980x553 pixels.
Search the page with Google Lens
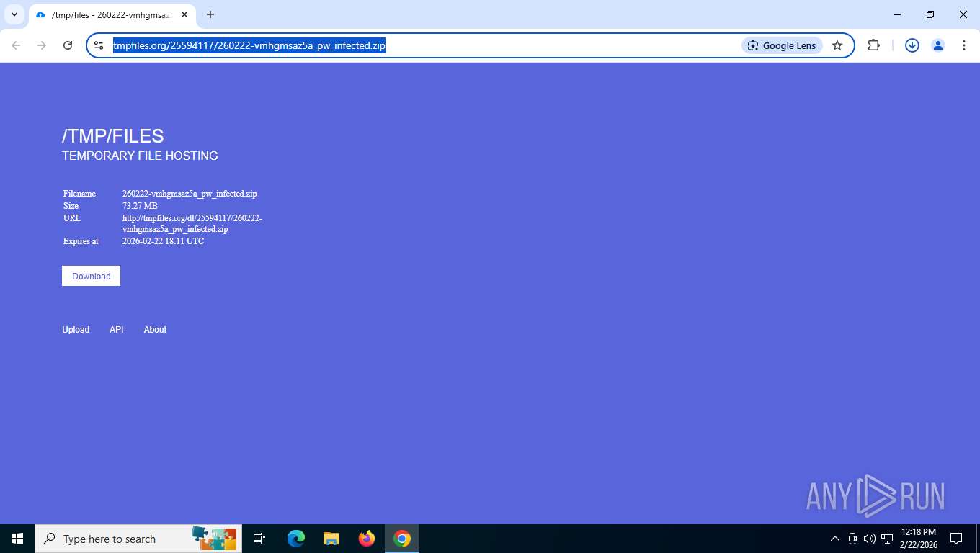782,45
